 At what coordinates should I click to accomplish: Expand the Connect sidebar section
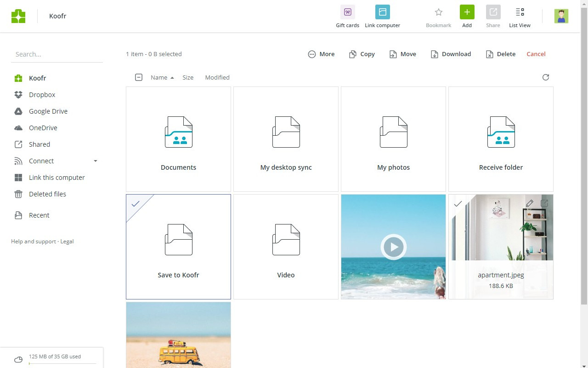point(95,161)
